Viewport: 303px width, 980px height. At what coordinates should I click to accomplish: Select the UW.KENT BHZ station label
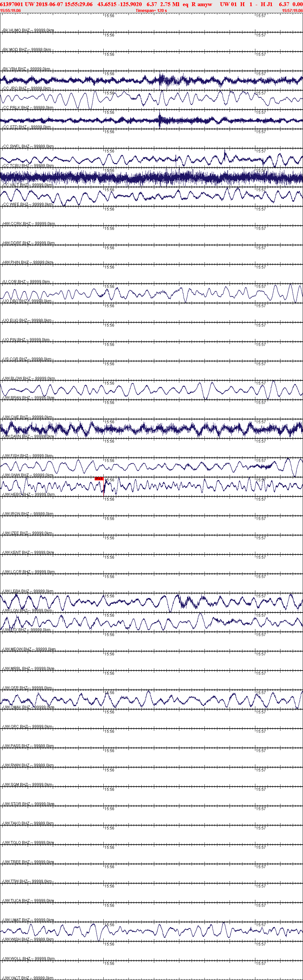29,553
